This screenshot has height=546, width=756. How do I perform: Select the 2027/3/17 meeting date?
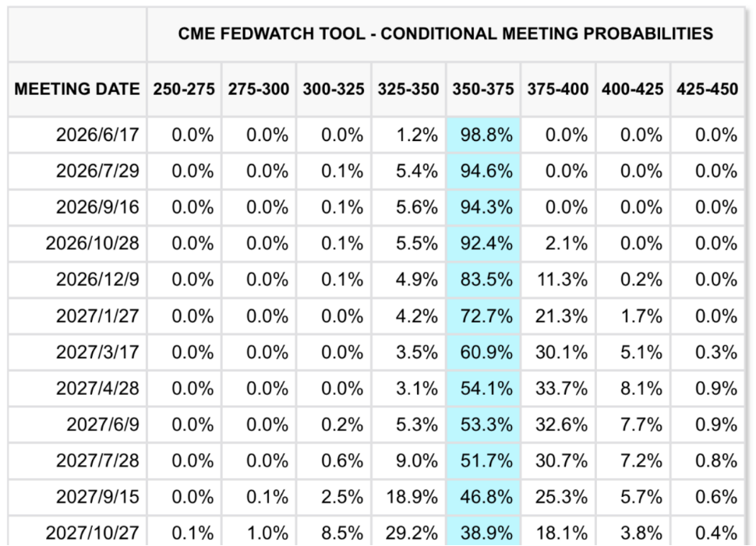(x=97, y=352)
